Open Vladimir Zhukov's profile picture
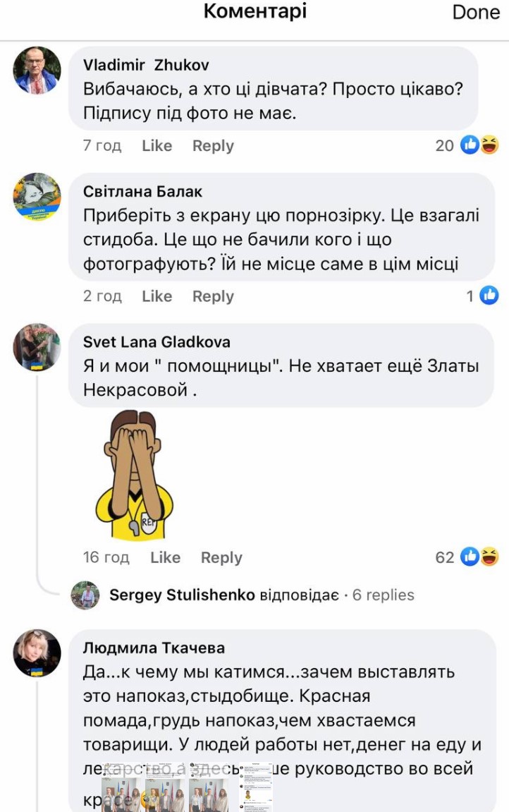 tap(37, 71)
